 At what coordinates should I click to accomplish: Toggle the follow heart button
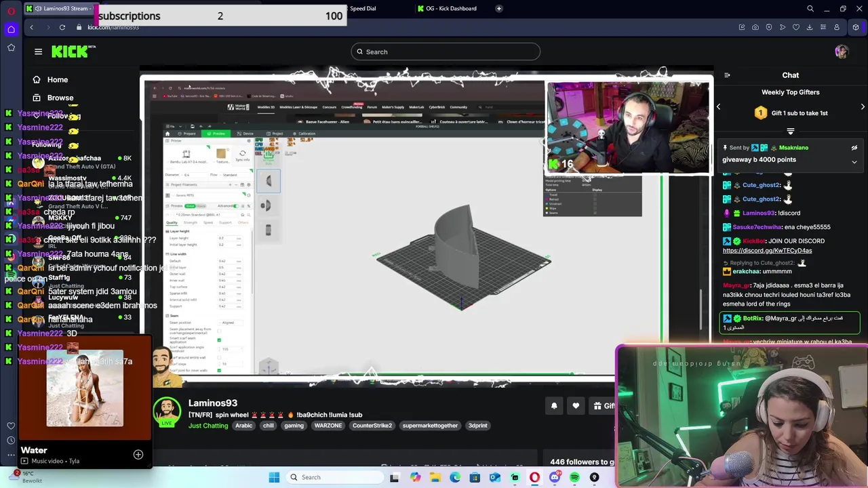pos(576,406)
